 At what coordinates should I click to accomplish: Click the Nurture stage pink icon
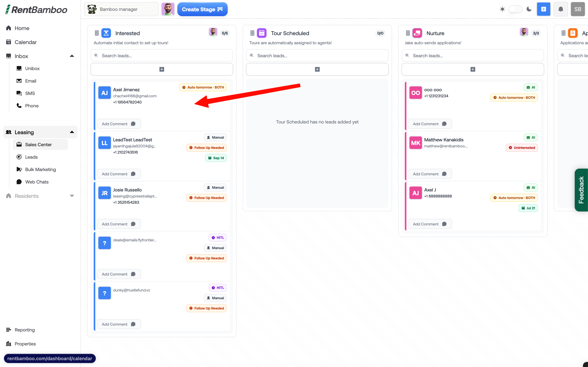tap(417, 33)
